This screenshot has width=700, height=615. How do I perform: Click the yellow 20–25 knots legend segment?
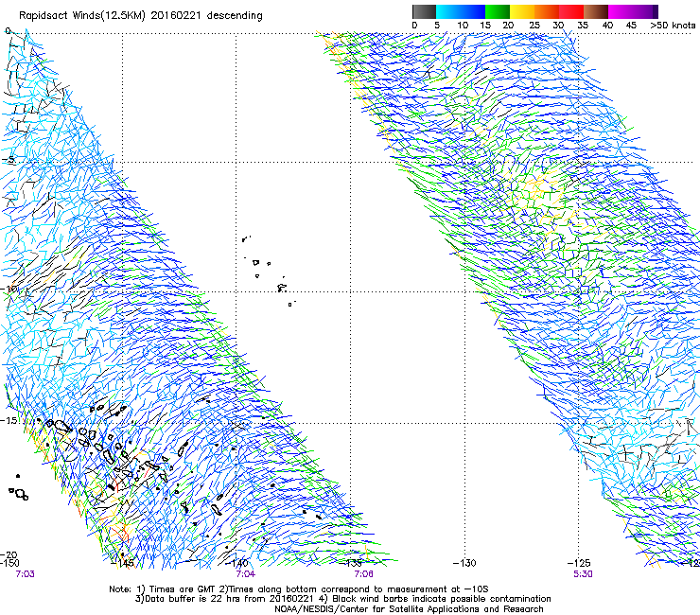click(x=522, y=11)
